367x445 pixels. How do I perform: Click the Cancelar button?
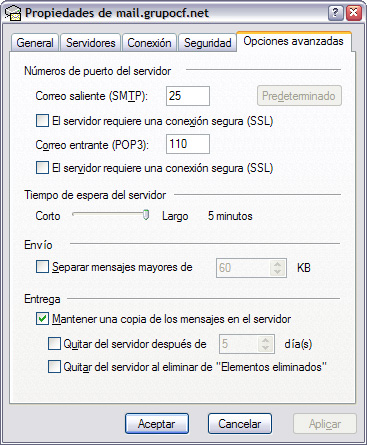coord(240,424)
